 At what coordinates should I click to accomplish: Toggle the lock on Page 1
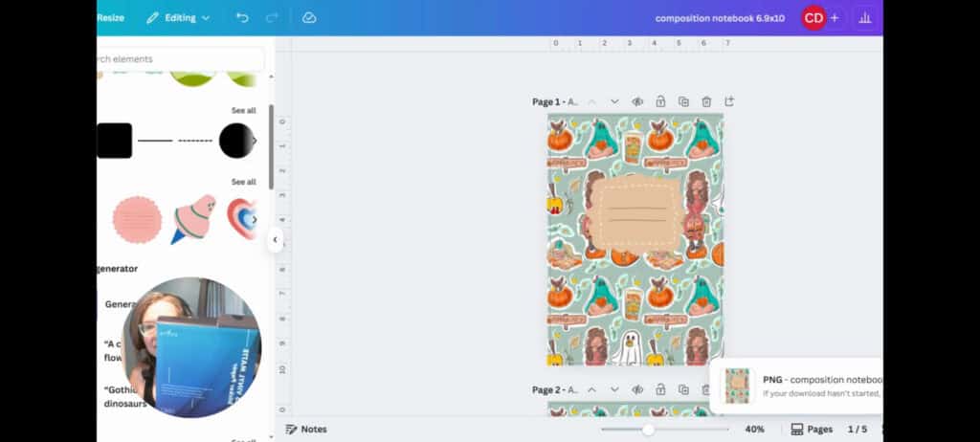(x=660, y=101)
